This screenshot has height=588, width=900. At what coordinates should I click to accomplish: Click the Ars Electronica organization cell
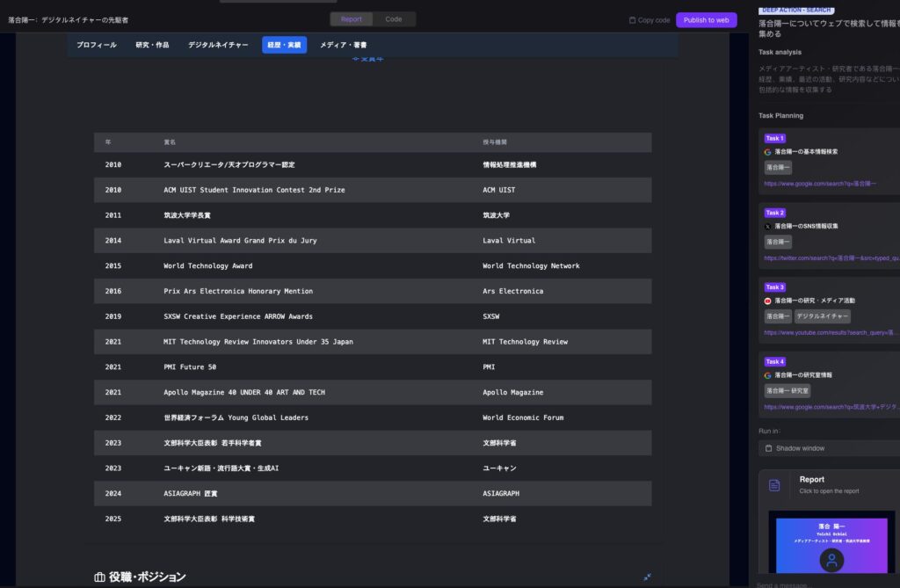coord(512,291)
